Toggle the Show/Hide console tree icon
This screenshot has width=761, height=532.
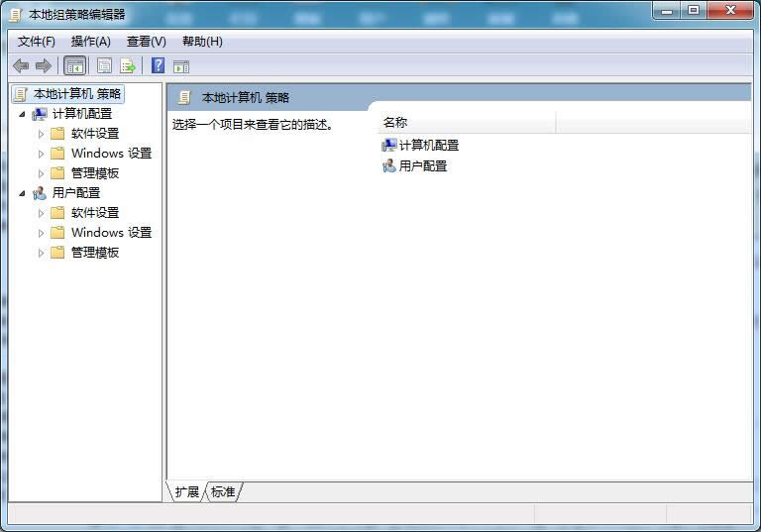pyautogui.click(x=74, y=65)
